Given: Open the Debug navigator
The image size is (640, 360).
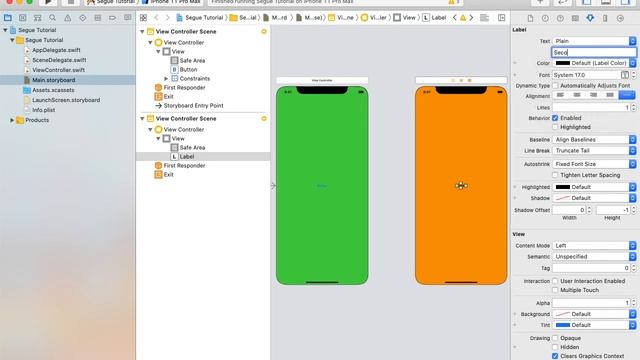Looking at the screenshot, I should pos(98,18).
